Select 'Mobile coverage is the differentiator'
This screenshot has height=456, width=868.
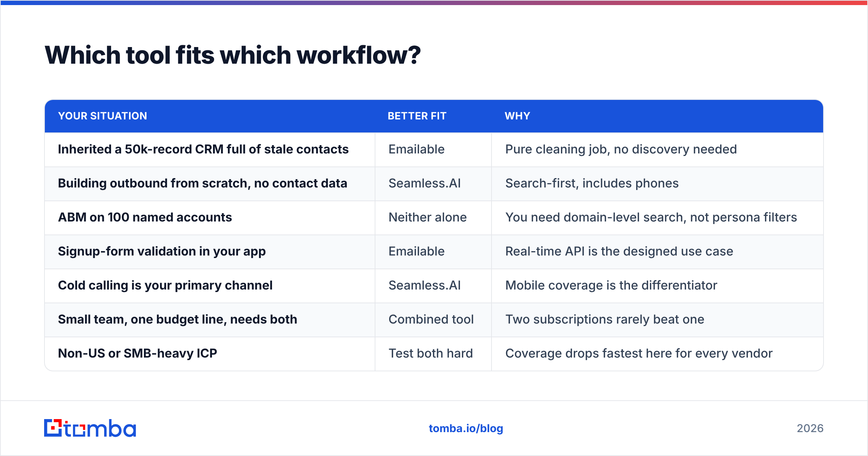pyautogui.click(x=611, y=286)
